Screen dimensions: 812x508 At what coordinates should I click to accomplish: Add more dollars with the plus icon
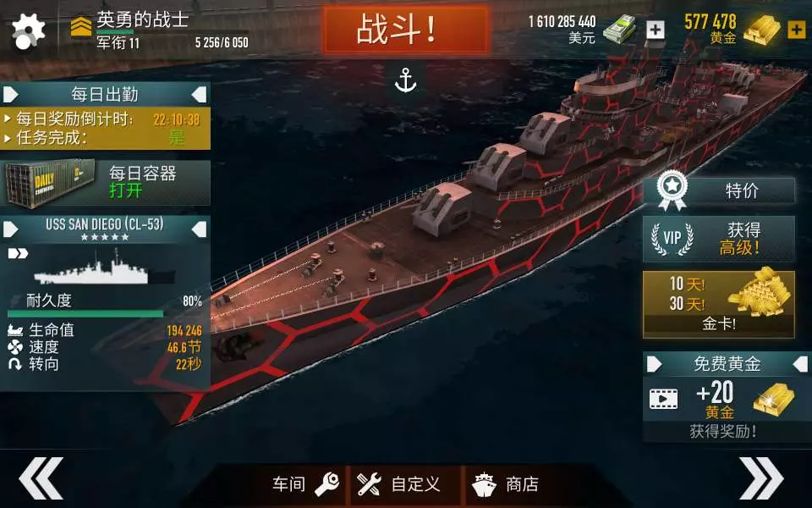pyautogui.click(x=655, y=30)
